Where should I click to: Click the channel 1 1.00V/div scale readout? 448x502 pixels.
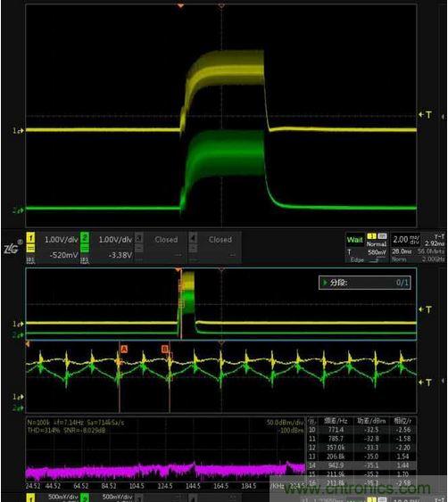61,240
